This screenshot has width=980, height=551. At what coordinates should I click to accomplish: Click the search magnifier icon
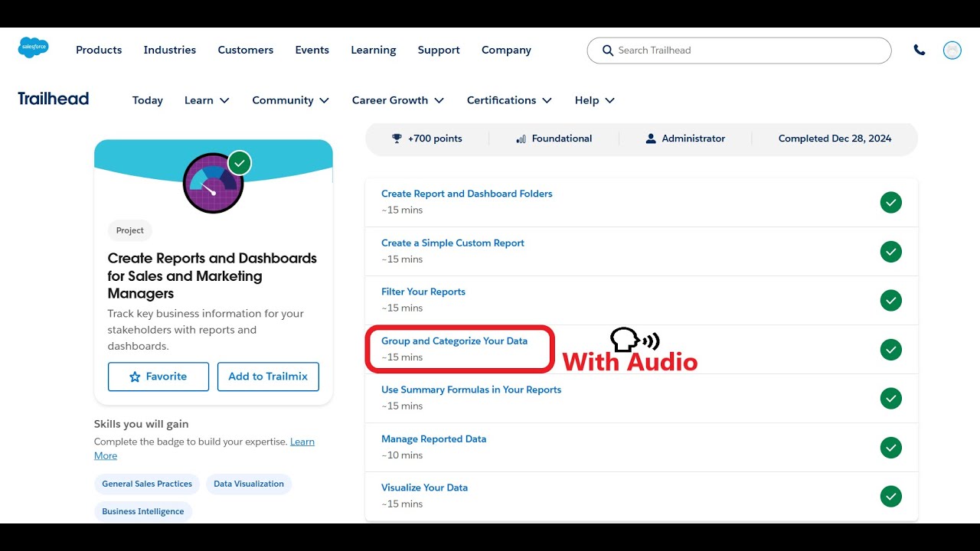pos(608,51)
